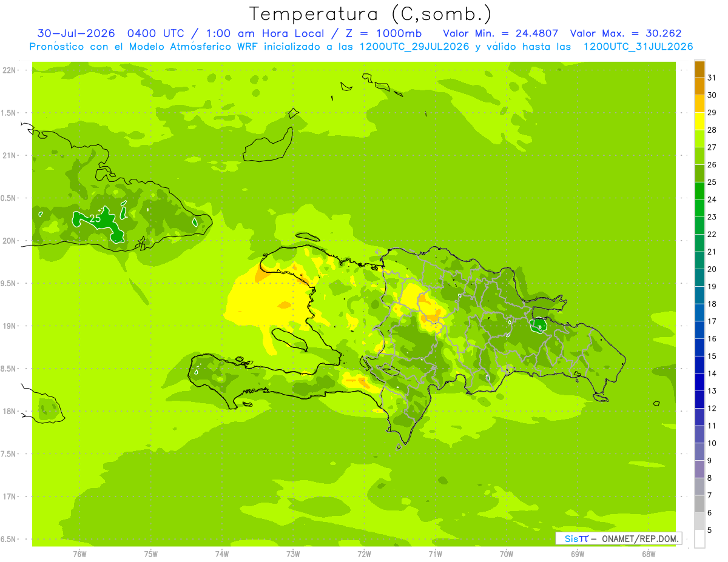728x562 pixels.
Task: Pick the green swatch between 26 and 27
Action: click(699, 156)
